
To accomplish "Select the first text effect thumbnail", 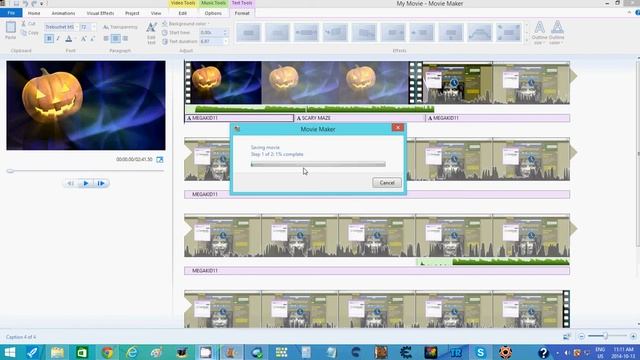I will coord(249,33).
